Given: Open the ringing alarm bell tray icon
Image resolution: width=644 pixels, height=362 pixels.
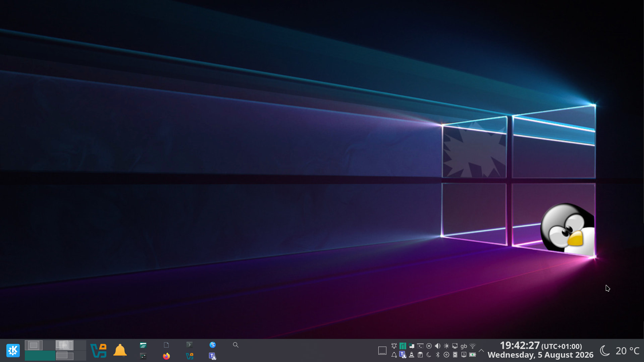Looking at the screenshot, I should (x=394, y=346).
